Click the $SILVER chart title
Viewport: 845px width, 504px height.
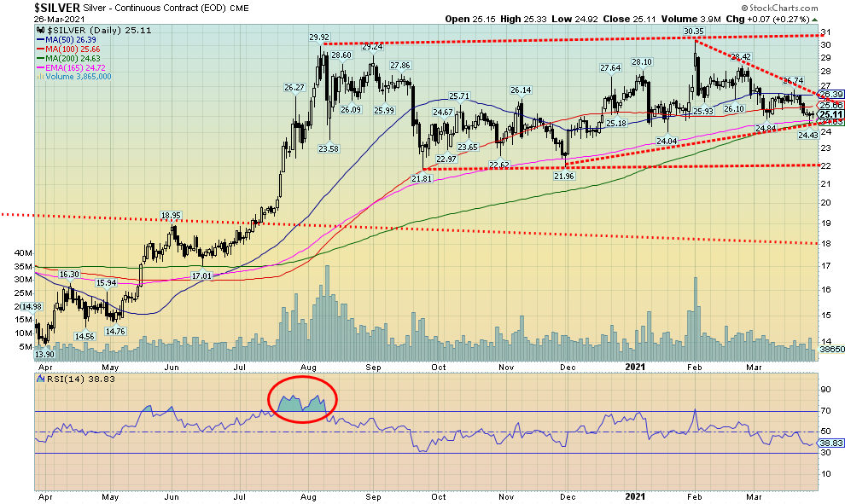click(x=57, y=6)
